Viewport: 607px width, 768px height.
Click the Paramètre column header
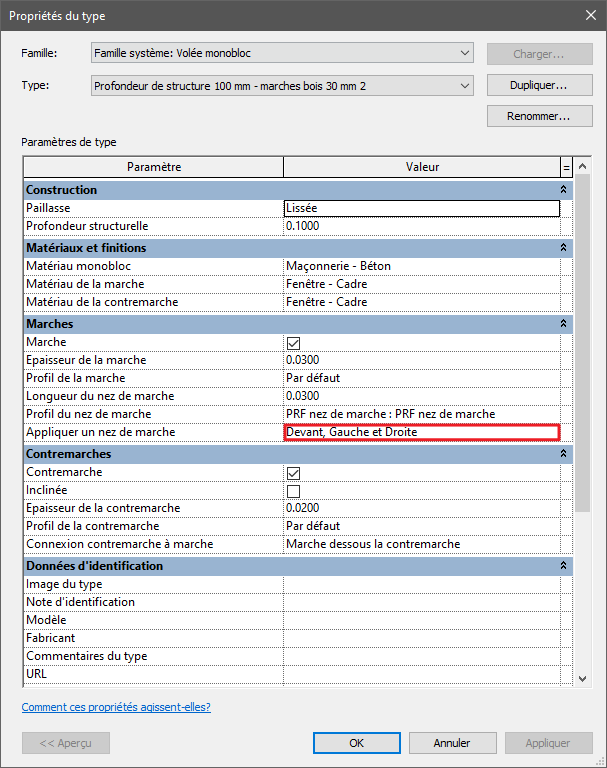coord(154,167)
